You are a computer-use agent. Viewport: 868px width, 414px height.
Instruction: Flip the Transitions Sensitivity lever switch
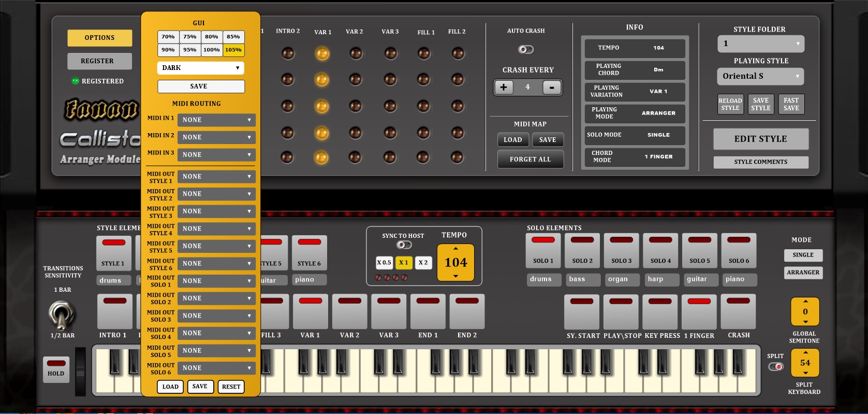click(61, 315)
